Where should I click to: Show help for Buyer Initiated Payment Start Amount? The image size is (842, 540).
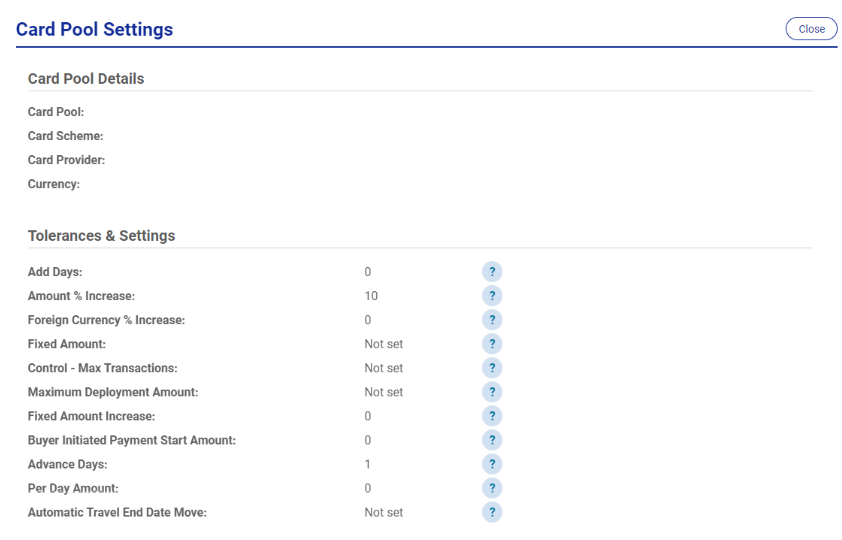coord(492,440)
